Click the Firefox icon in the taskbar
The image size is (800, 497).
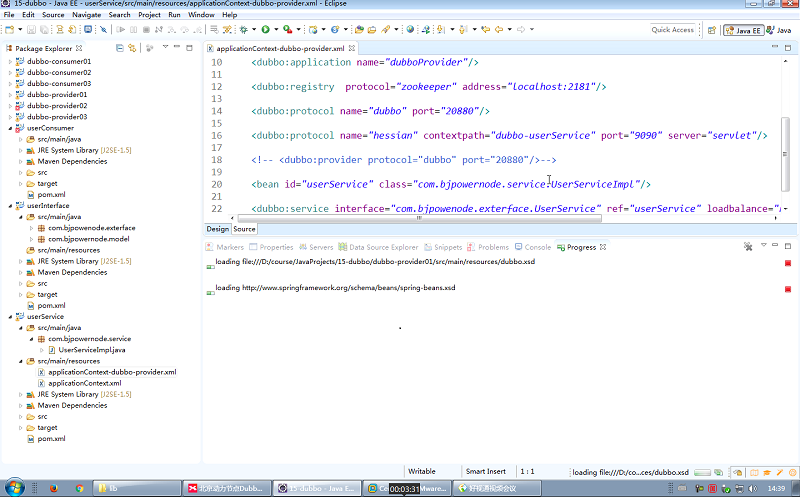pos(53,487)
